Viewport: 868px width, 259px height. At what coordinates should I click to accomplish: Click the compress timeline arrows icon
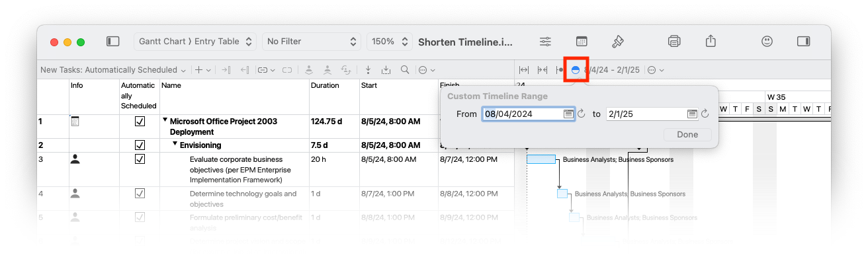tap(542, 69)
